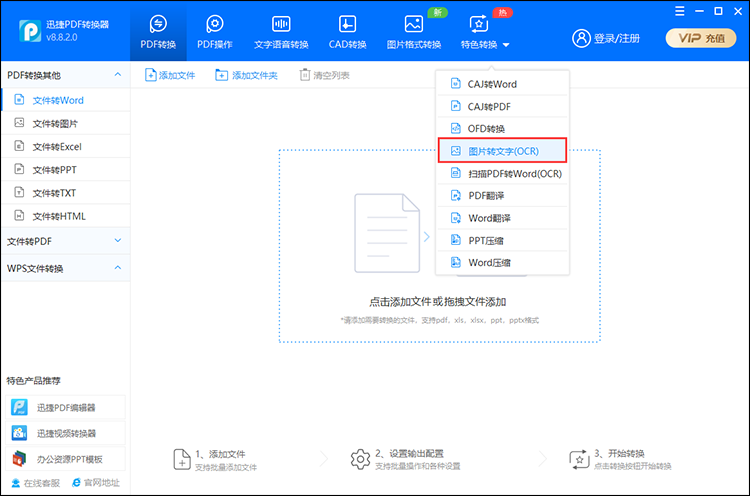Select 文件转图片 in the sidebar
Screen dimensions: 750x496
[65, 123]
